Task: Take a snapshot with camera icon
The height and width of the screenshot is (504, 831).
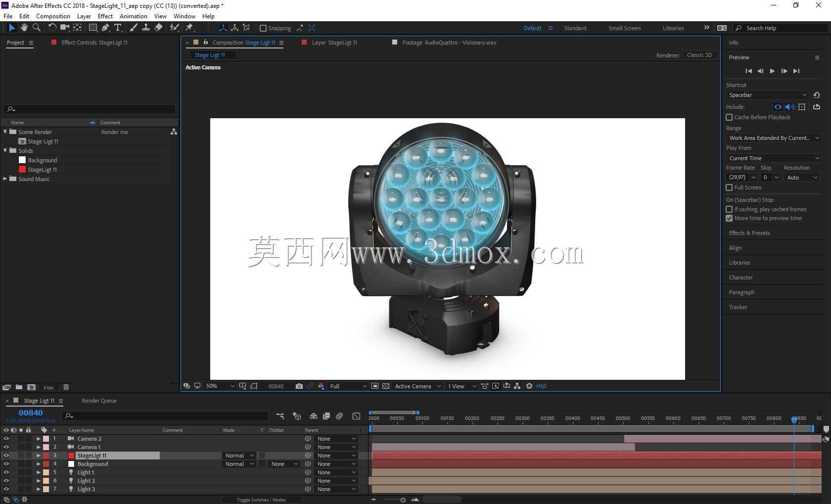Action: (299, 386)
